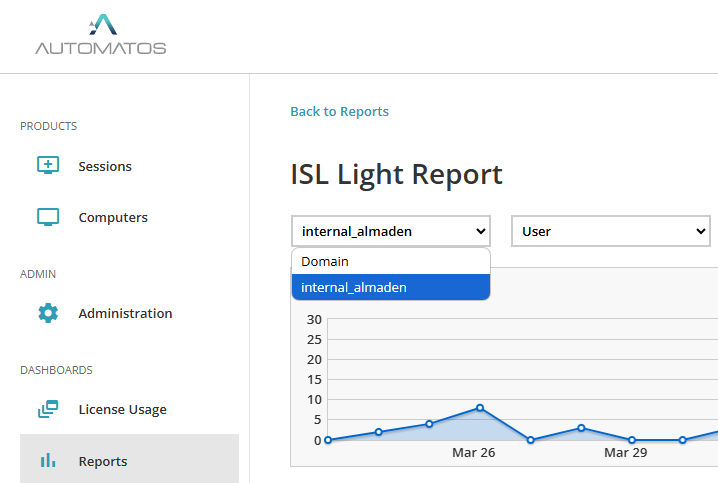
Task: Open the Administration sidebar item
Action: pos(125,313)
